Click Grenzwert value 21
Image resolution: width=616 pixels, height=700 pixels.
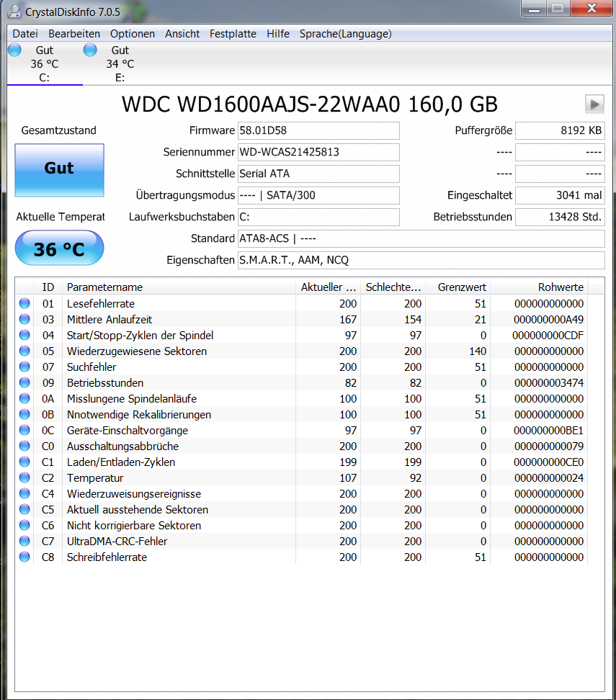point(481,320)
